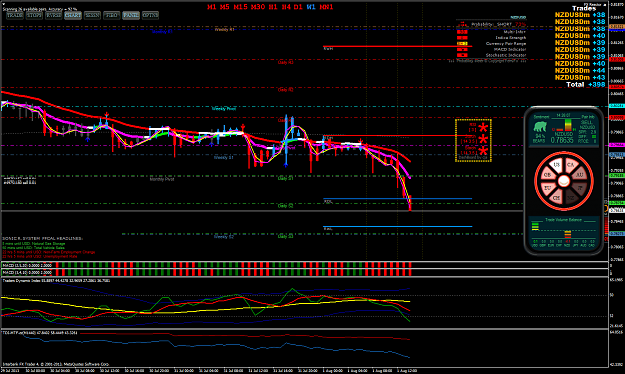Click the OPTNS button
The image size is (625, 374).
150,15
